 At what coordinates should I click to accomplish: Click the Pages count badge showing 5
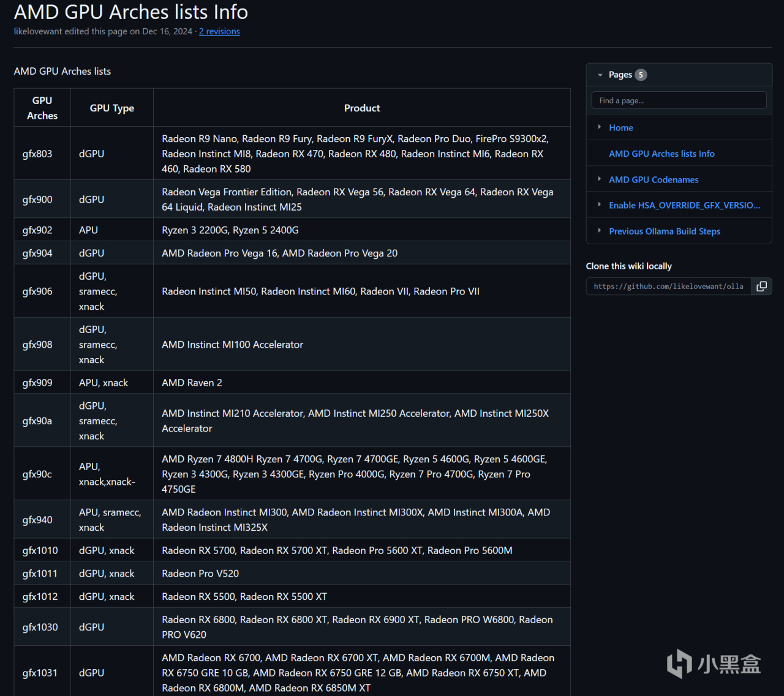641,75
